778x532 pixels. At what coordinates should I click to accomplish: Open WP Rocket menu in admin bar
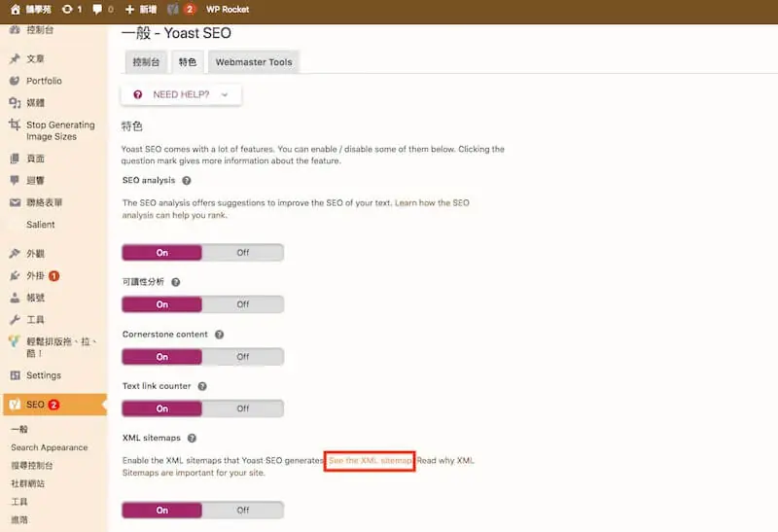(x=228, y=10)
